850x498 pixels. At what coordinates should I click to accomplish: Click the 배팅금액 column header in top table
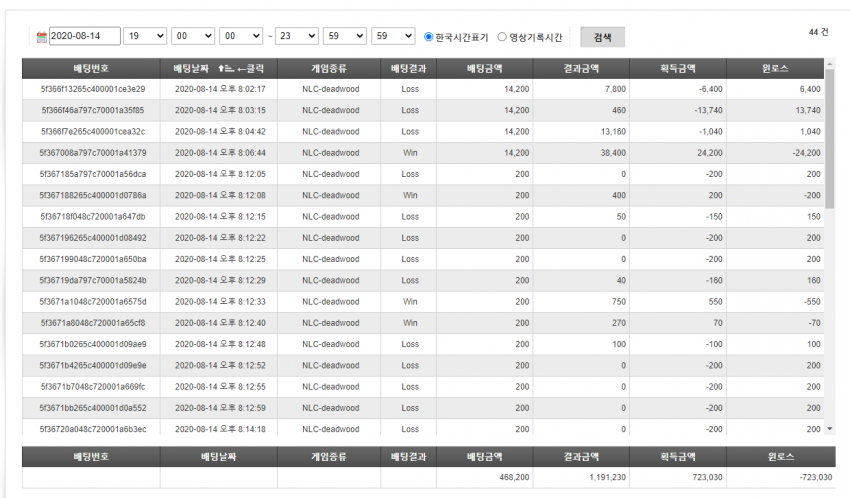click(485, 69)
